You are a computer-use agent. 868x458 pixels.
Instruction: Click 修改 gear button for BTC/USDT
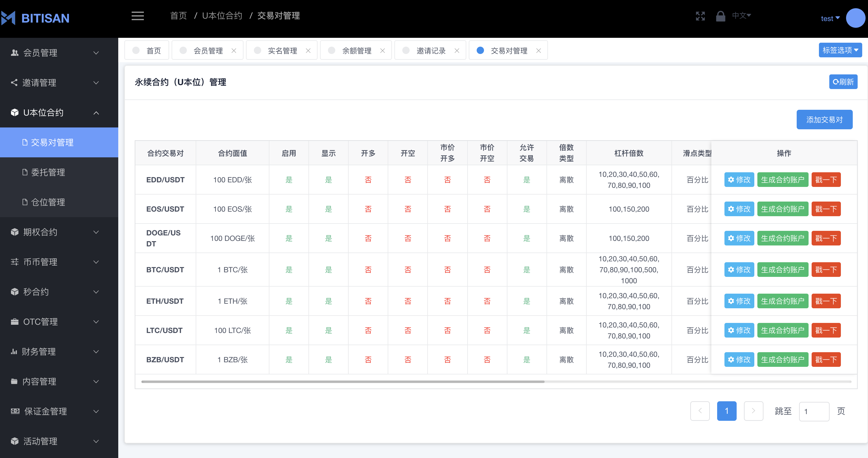point(739,270)
